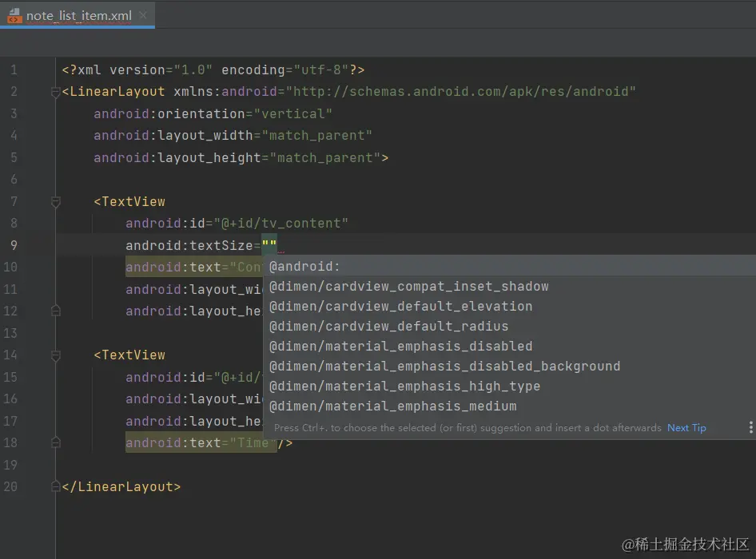The height and width of the screenshot is (559, 756).
Task: Choose @dimen/cardview_compat_inset_shadow suggestion
Action: 510,286
